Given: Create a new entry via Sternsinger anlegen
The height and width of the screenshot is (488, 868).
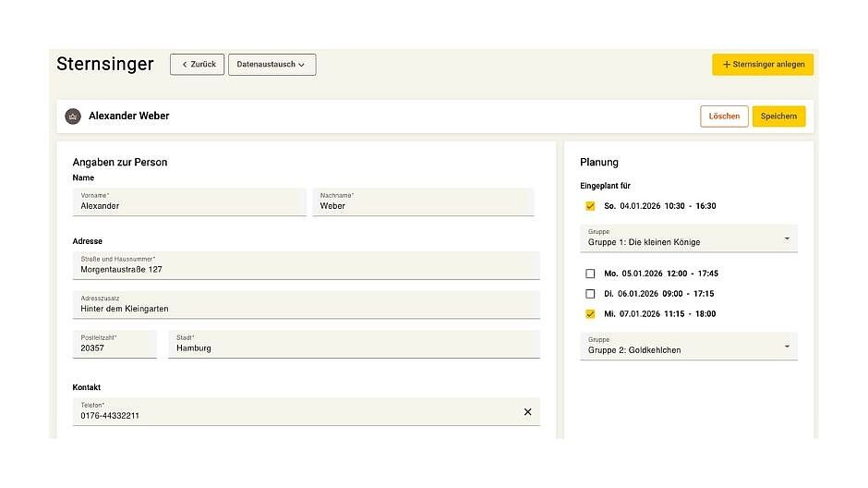Looking at the screenshot, I should click(762, 65).
